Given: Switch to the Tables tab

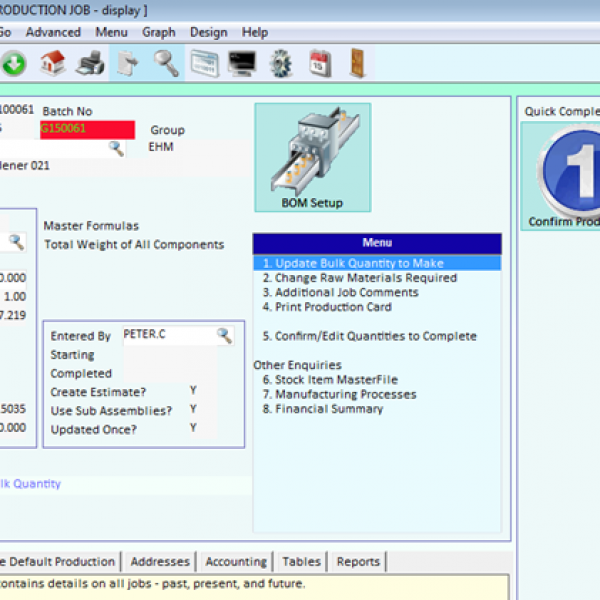Looking at the screenshot, I should pyautogui.click(x=301, y=561).
